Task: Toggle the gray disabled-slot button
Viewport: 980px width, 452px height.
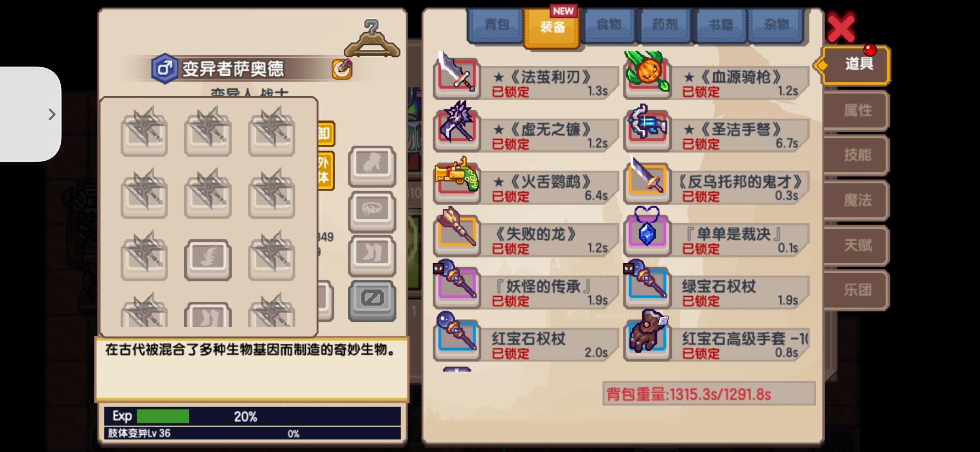Action: [x=372, y=300]
